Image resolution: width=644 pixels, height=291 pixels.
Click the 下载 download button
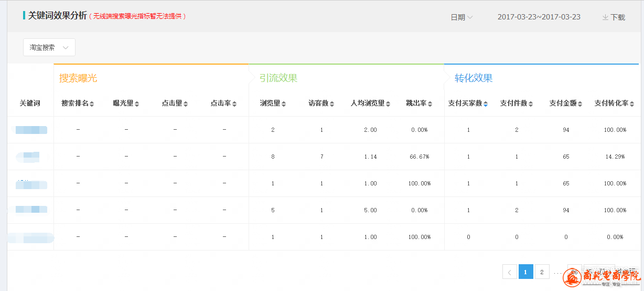pos(614,17)
